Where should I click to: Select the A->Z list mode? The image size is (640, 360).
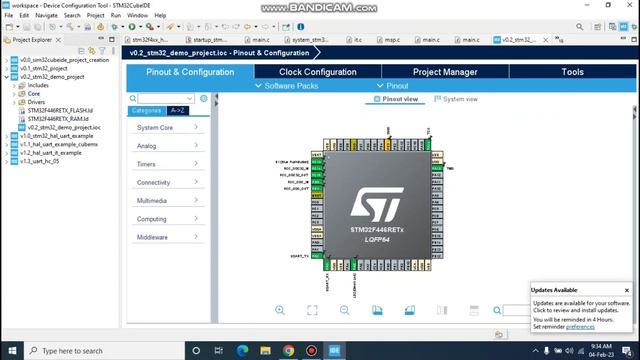(x=178, y=111)
